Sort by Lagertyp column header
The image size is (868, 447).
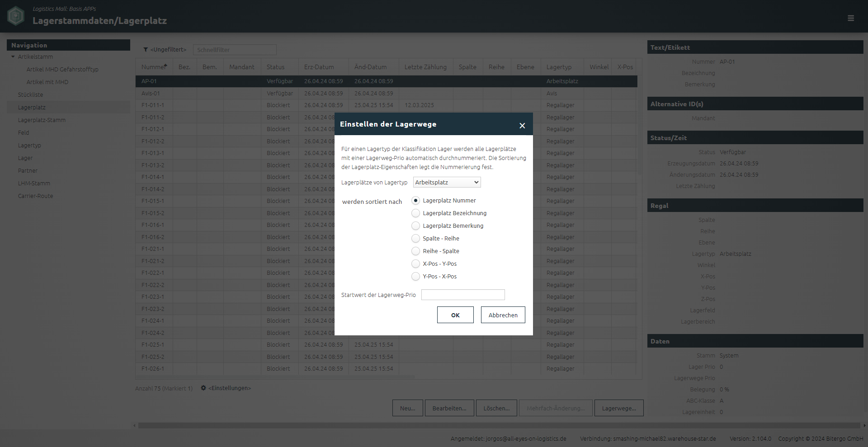tap(562, 67)
